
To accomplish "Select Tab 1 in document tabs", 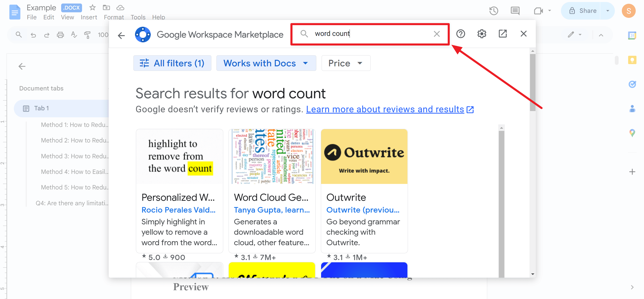I will 62,108.
